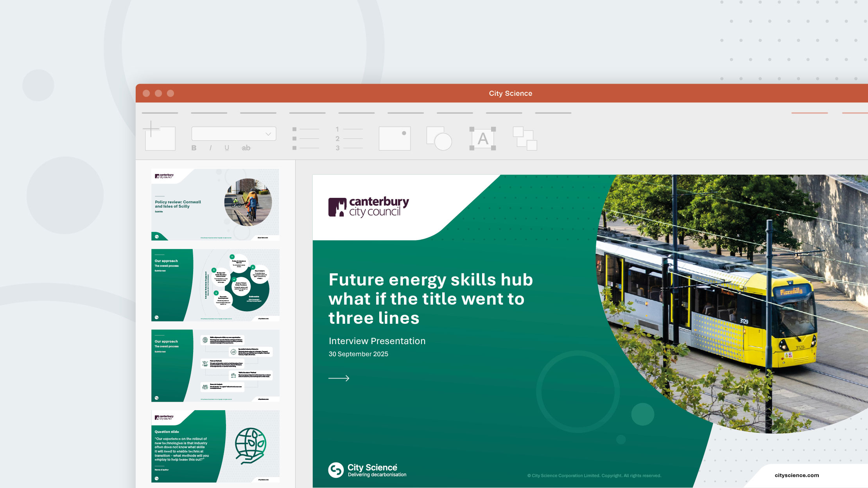This screenshot has height=488, width=868.
Task: Click the cityscience.com link
Action: pyautogui.click(x=796, y=475)
